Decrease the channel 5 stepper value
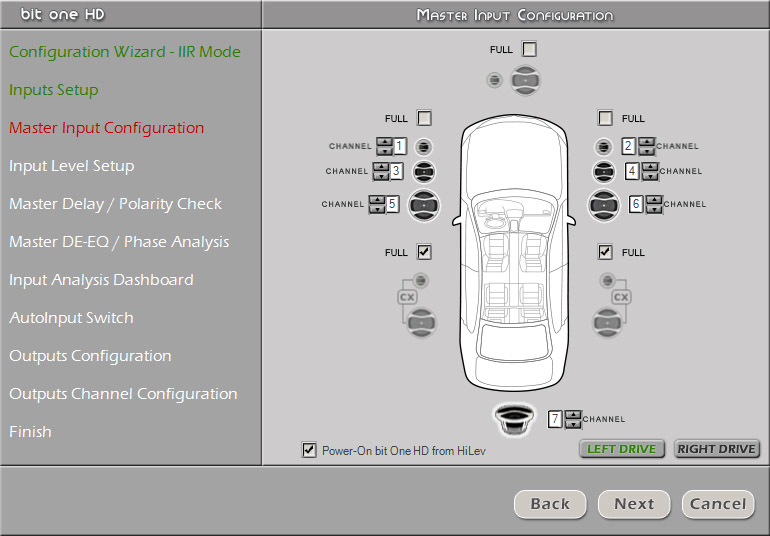The height and width of the screenshot is (536, 770). coord(377,208)
